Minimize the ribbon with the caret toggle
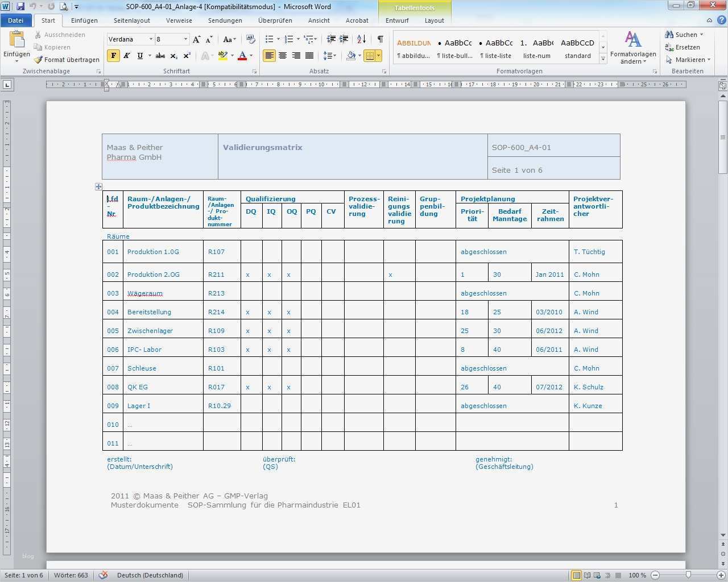The height and width of the screenshot is (582, 728). click(709, 20)
